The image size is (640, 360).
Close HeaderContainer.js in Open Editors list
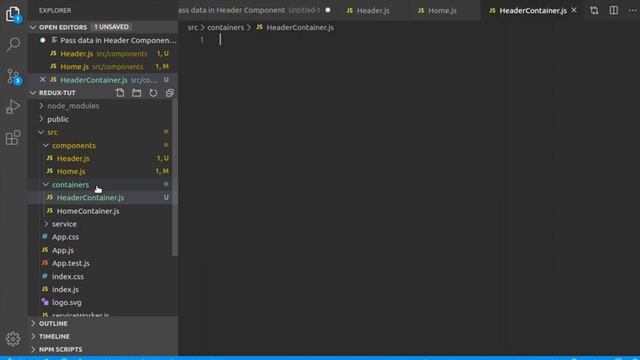pyautogui.click(x=42, y=80)
